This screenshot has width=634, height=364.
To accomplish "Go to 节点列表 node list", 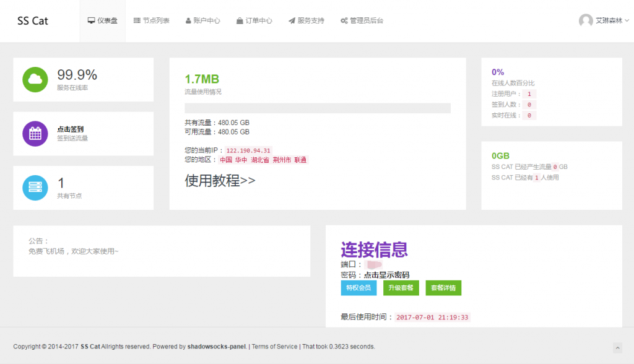I will click(x=152, y=20).
